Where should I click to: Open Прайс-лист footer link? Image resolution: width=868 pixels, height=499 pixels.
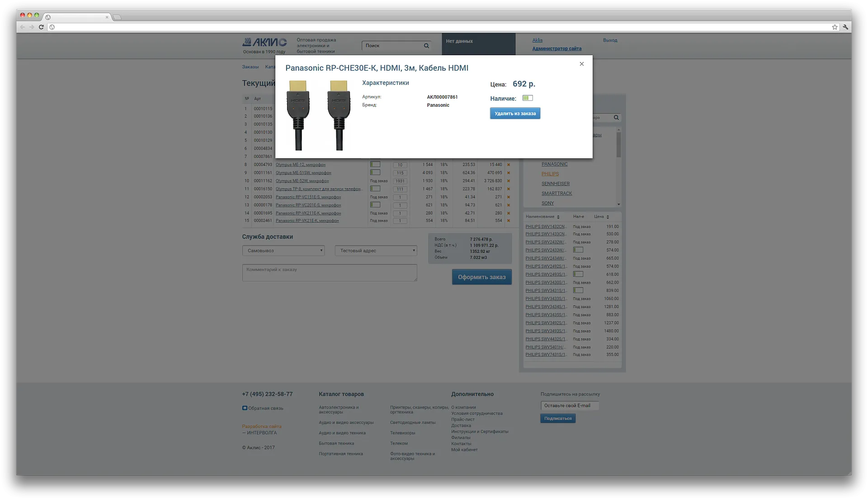(x=463, y=420)
